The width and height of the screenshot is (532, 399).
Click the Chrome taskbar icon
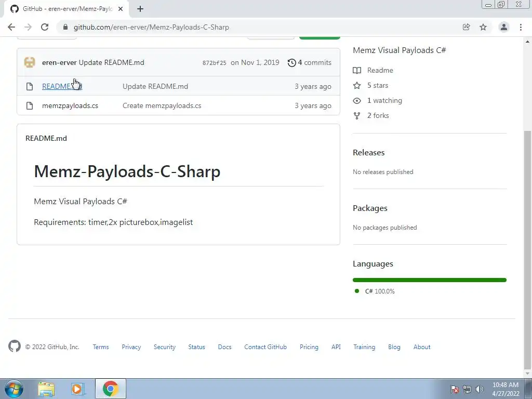110,389
